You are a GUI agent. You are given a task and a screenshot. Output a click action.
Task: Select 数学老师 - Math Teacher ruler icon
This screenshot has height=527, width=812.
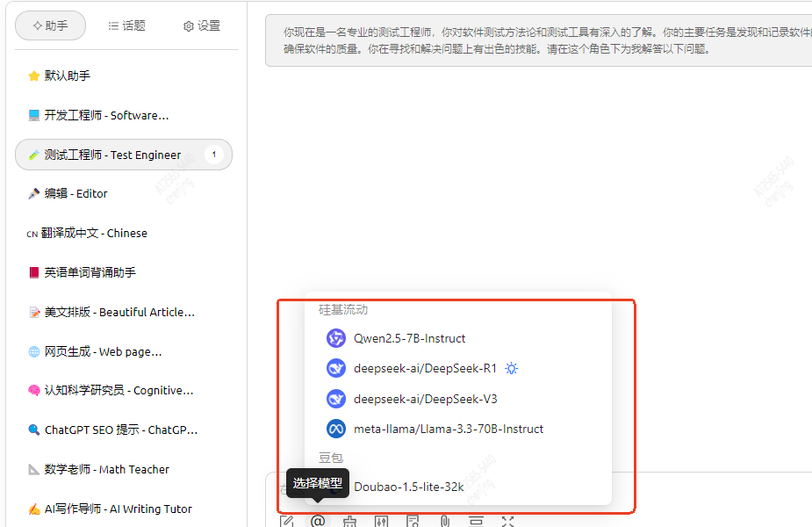33,470
